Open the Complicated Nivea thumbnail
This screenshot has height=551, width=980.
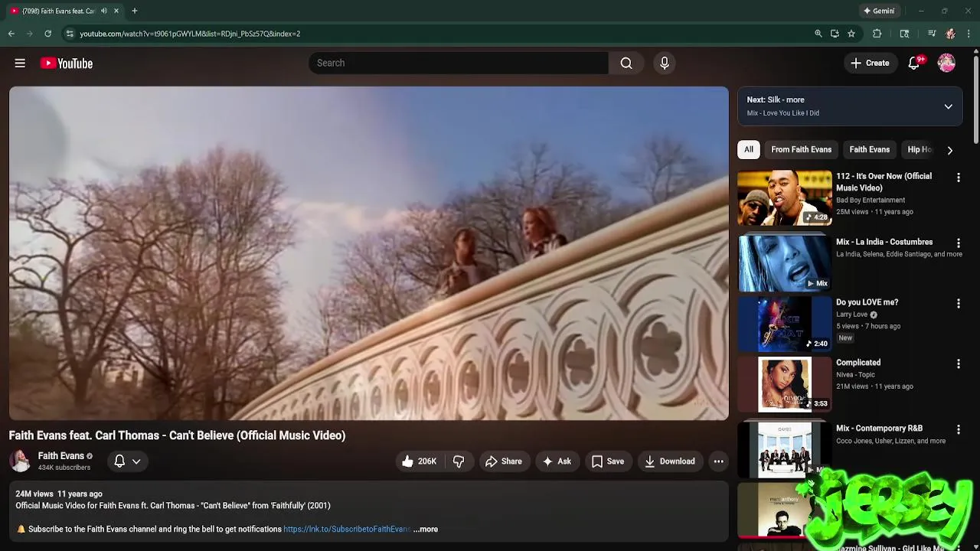(x=784, y=384)
